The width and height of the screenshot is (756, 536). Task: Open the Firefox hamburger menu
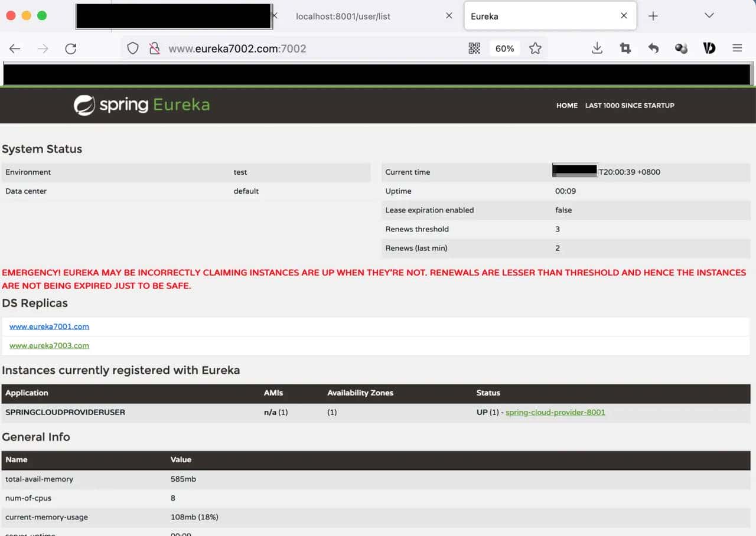click(737, 48)
